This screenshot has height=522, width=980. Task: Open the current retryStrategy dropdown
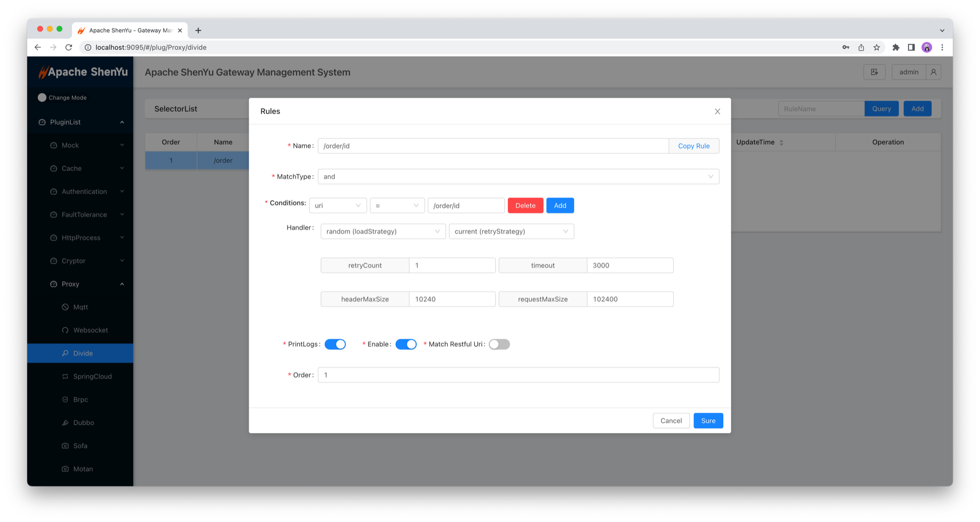[x=511, y=232]
